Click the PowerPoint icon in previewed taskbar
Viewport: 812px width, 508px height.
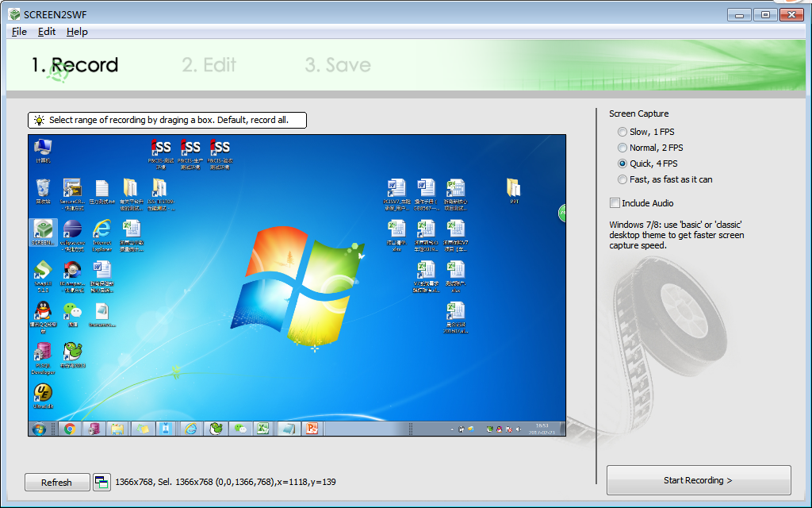[312, 429]
